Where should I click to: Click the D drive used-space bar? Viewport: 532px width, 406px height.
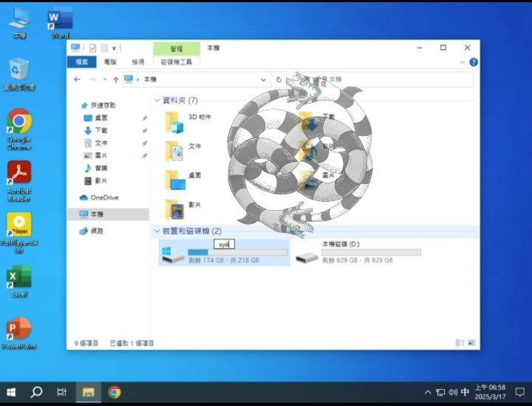(x=371, y=252)
